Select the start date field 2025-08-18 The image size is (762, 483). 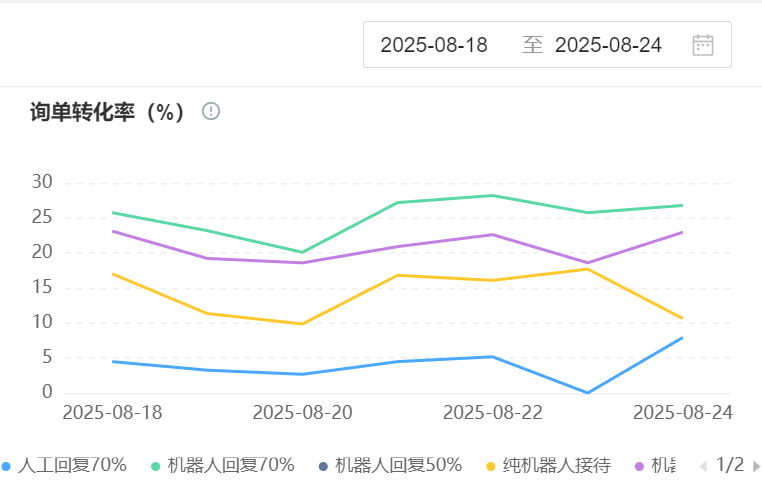(434, 45)
